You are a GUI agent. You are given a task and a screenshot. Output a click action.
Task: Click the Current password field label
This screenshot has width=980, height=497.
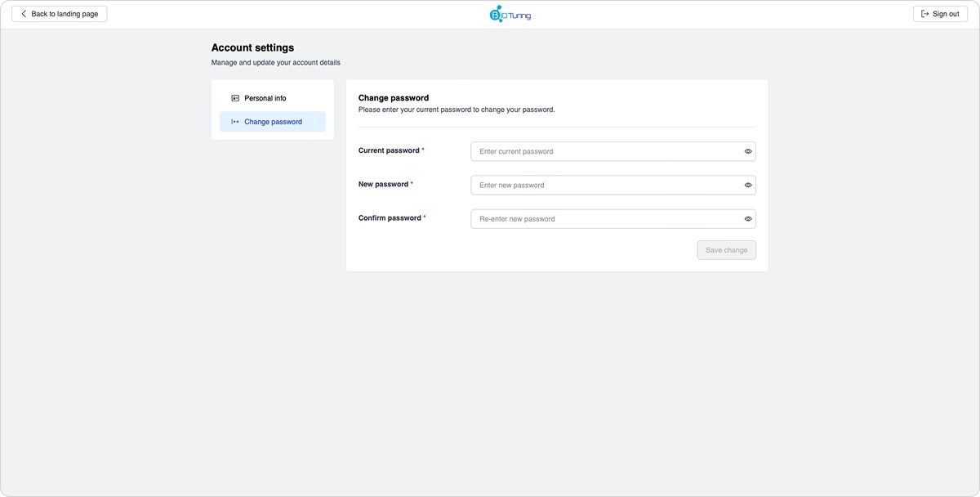point(389,150)
